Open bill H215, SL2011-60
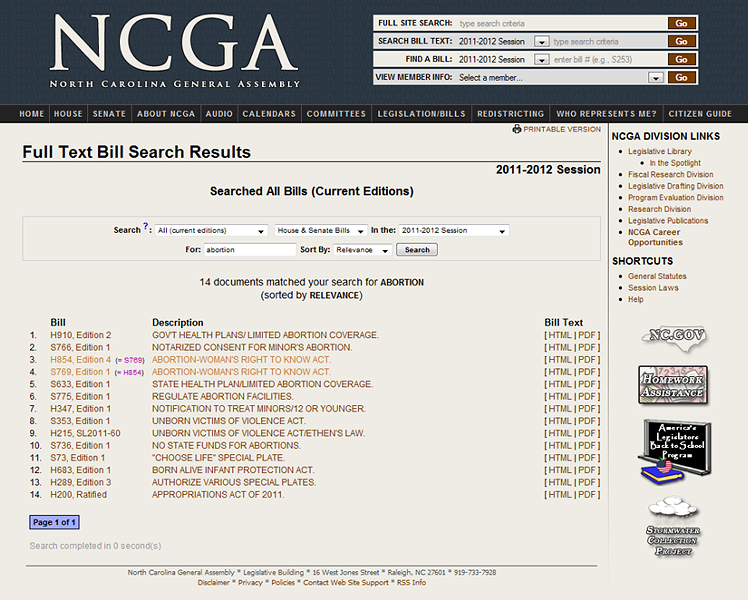 pos(85,434)
